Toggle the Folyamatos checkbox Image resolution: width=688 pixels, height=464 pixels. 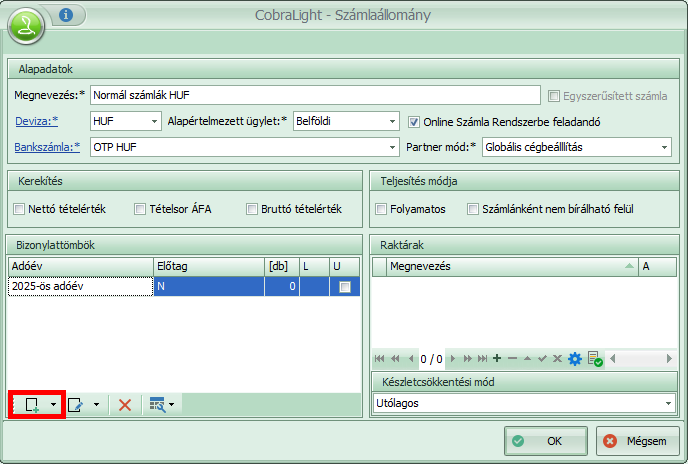381,209
